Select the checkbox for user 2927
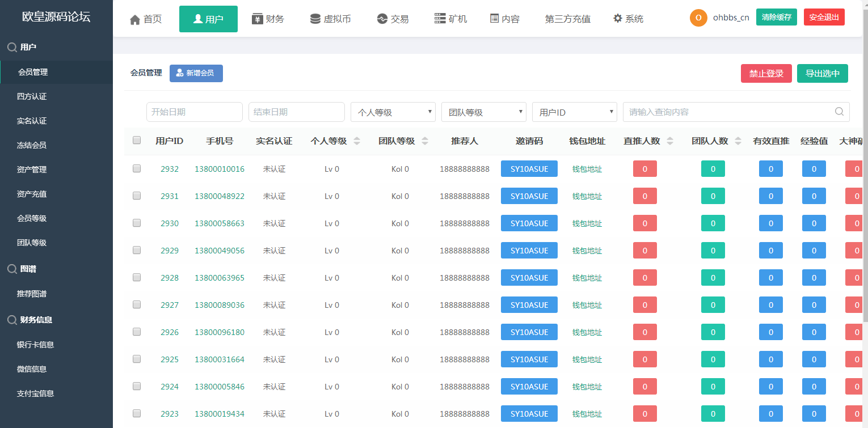Screen dimensions: 868x428 click(x=137, y=304)
